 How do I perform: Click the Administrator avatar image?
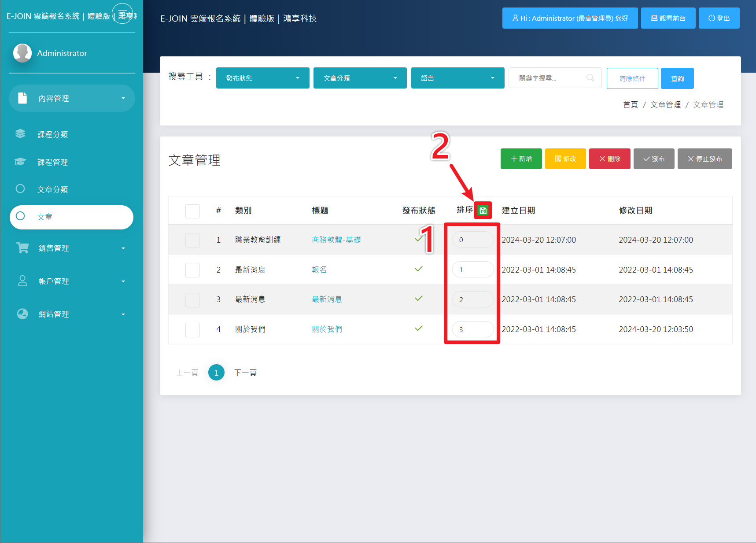[x=22, y=53]
